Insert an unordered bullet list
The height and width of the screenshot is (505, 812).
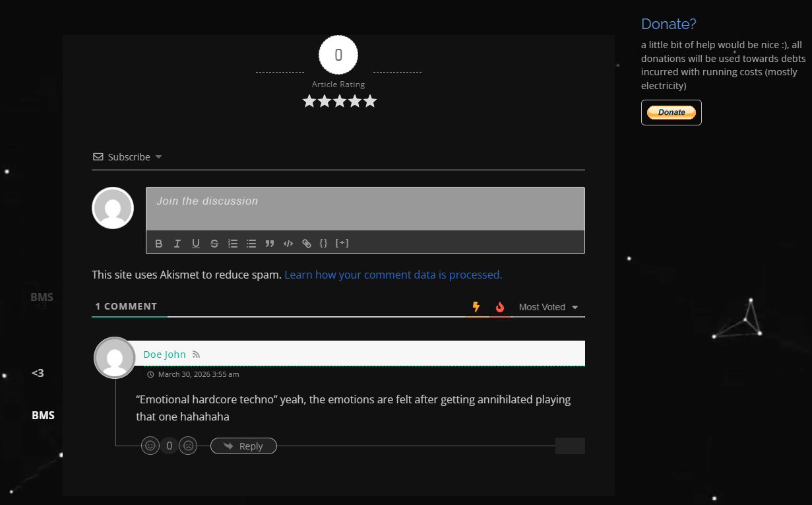(251, 244)
